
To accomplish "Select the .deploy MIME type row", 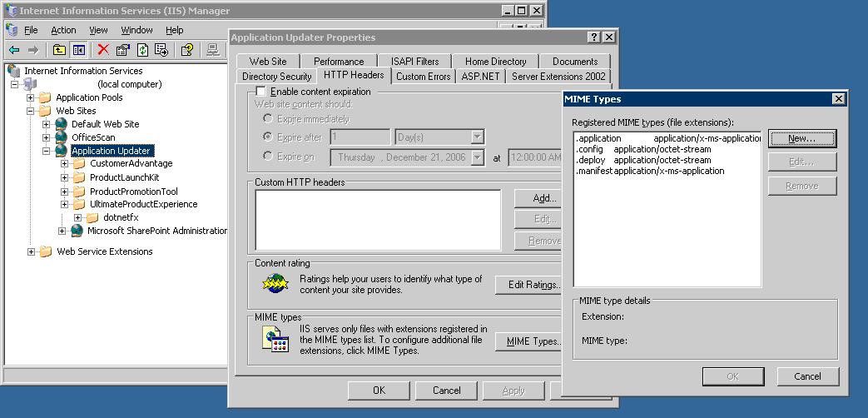I will (x=667, y=160).
